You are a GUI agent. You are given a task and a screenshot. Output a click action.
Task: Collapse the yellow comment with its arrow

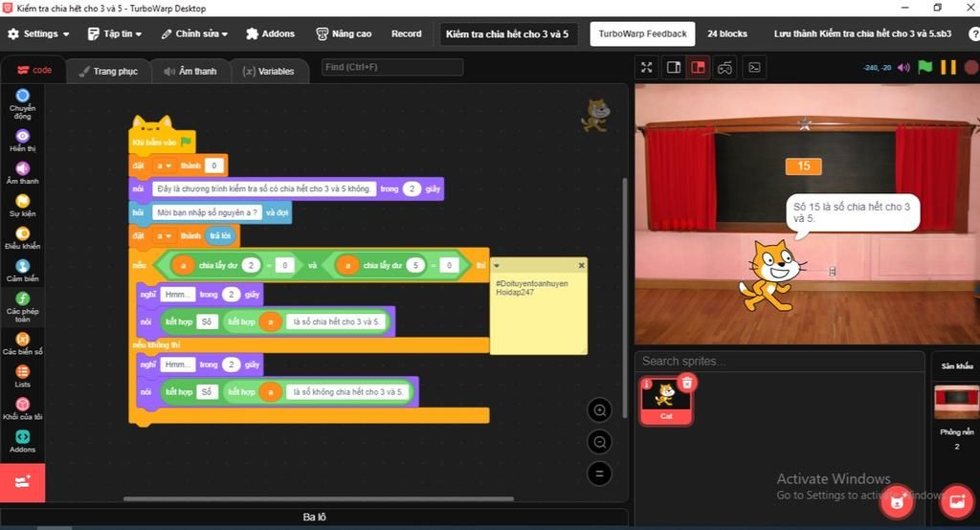497,266
